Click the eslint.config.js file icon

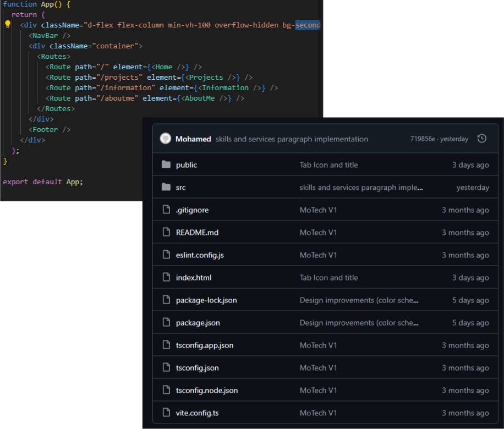click(166, 255)
